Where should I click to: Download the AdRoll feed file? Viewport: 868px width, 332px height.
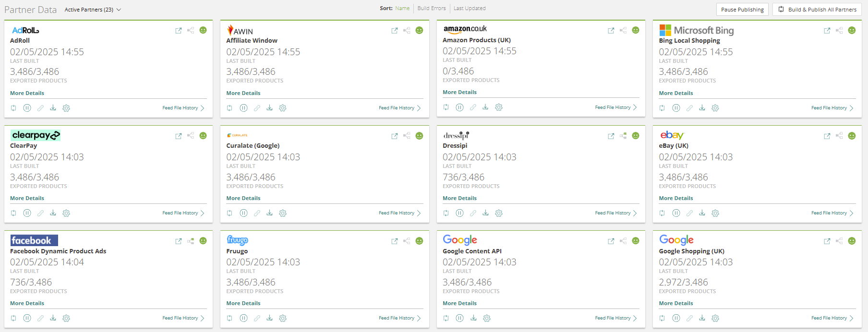(x=53, y=108)
